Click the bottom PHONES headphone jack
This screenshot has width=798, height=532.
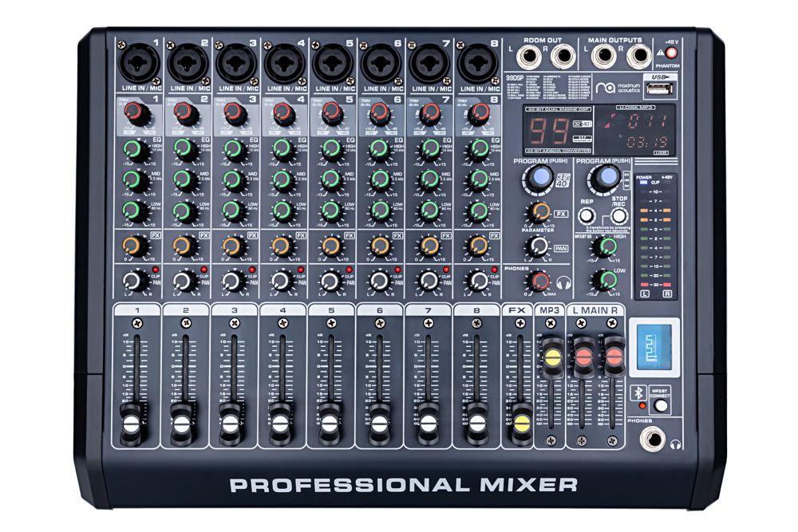[x=660, y=438]
